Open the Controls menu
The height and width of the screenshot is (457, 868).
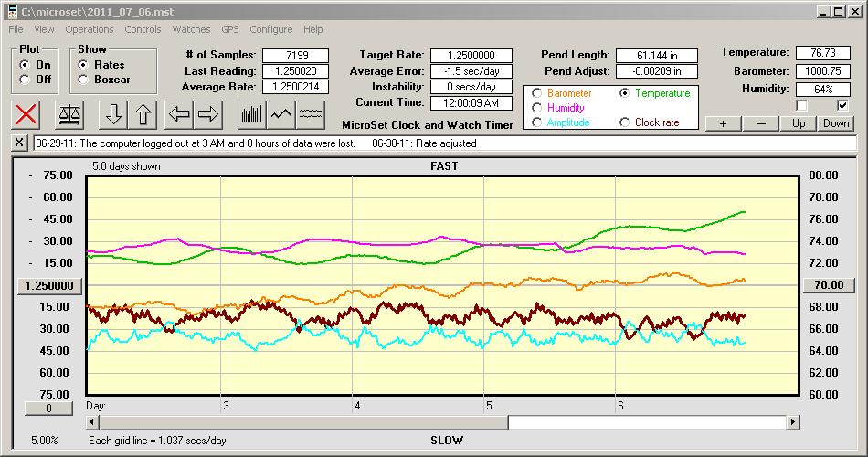(143, 29)
